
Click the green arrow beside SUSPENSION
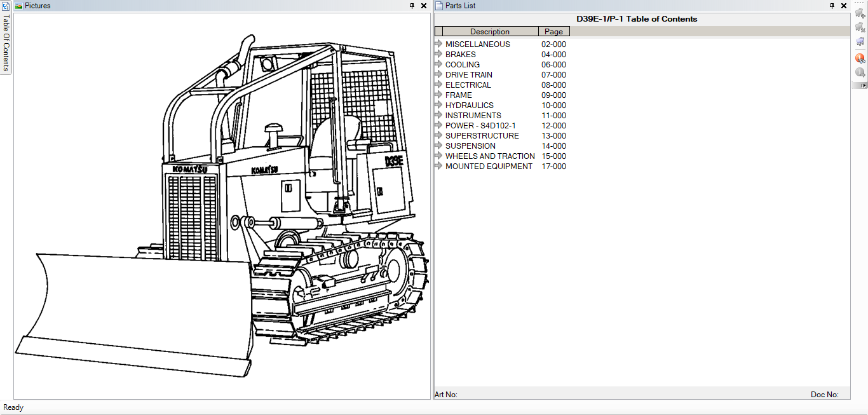(438, 146)
